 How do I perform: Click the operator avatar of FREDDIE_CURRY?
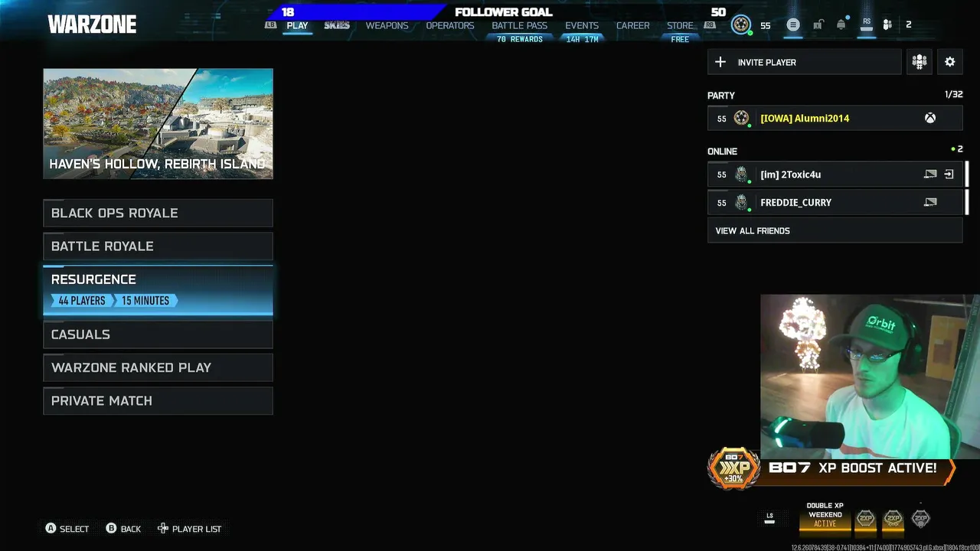[741, 202]
